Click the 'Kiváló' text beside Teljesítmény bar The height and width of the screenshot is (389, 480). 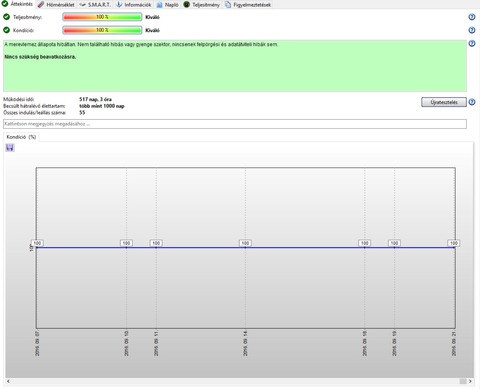tap(152, 17)
